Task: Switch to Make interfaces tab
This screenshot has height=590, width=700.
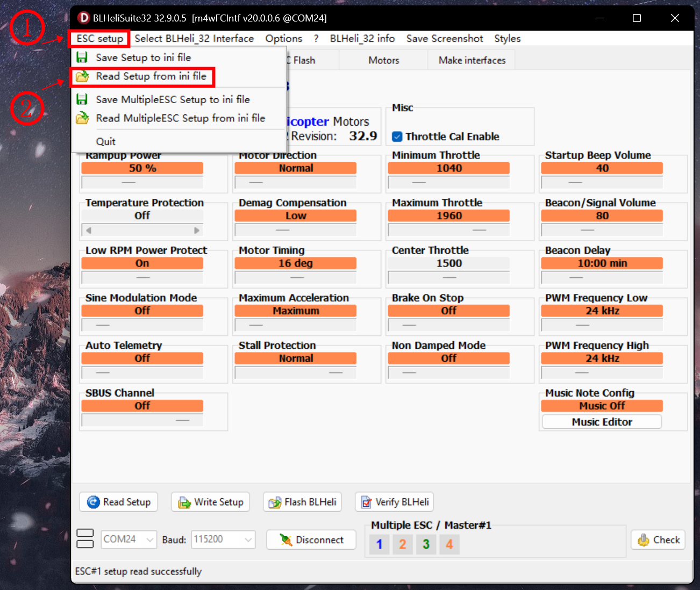Action: tap(472, 60)
